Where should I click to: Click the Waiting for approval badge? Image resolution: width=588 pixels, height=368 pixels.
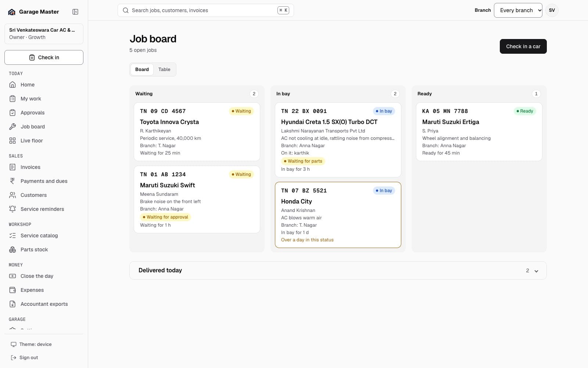pyautogui.click(x=165, y=217)
